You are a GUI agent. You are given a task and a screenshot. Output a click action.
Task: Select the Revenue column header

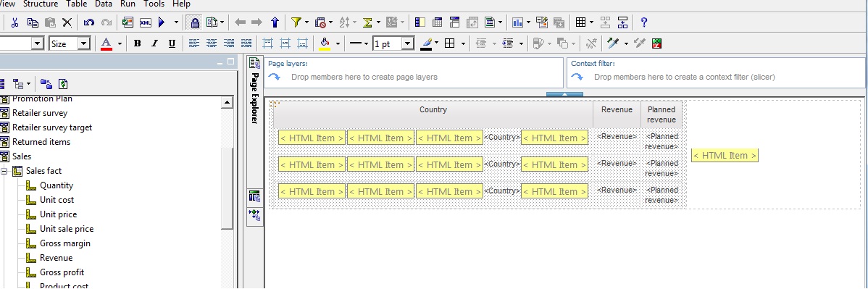coord(617,114)
